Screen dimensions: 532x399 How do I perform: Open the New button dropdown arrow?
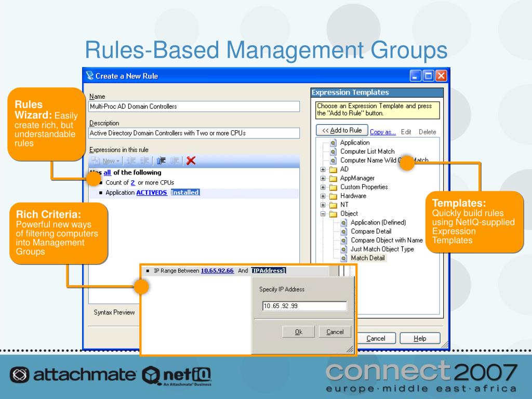pos(118,161)
